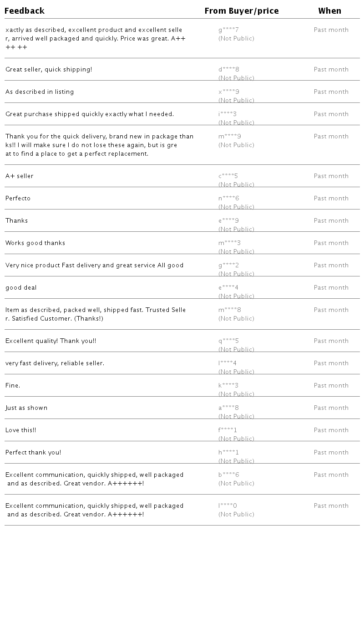The height and width of the screenshot is (623, 364).
Task: Click the From Buyer/price column header
Action: [242, 11]
